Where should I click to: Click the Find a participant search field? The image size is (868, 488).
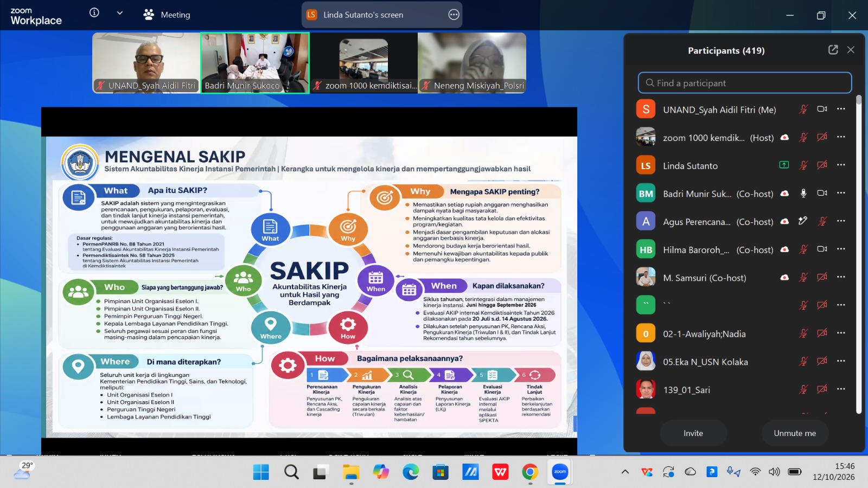click(x=745, y=83)
